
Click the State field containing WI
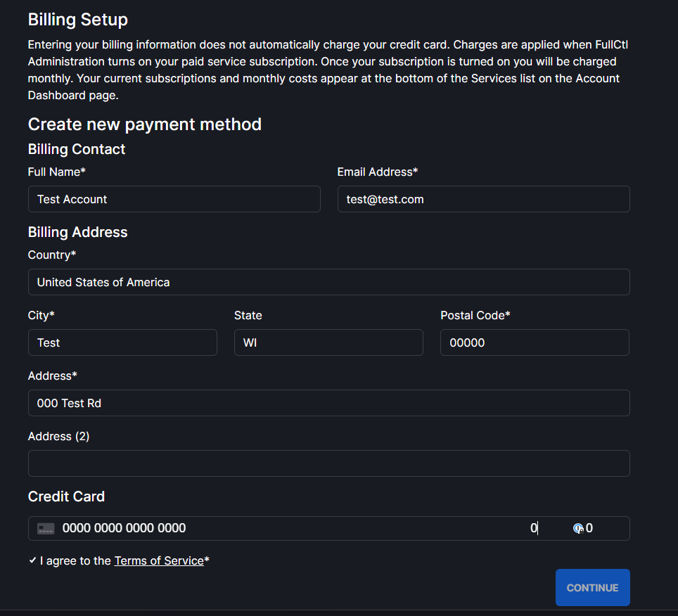point(328,342)
